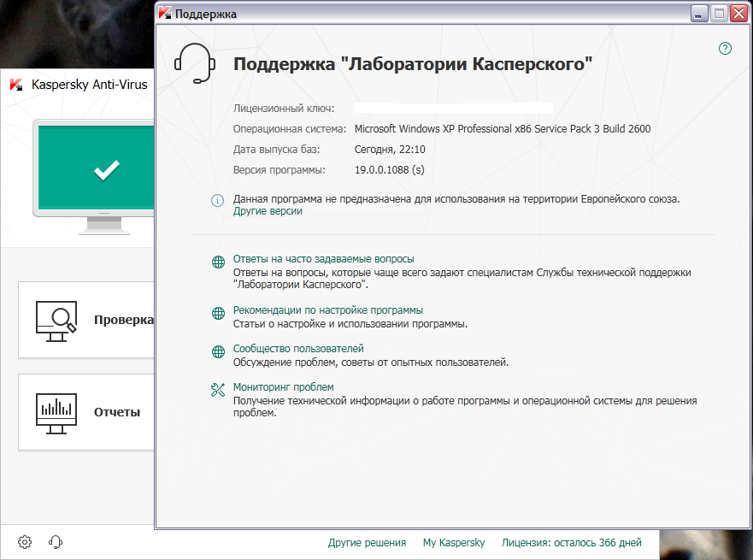Screen dimensions: 753x560
Task: Click 'Kaspersky Anti-Virus' title text
Action: point(90,85)
